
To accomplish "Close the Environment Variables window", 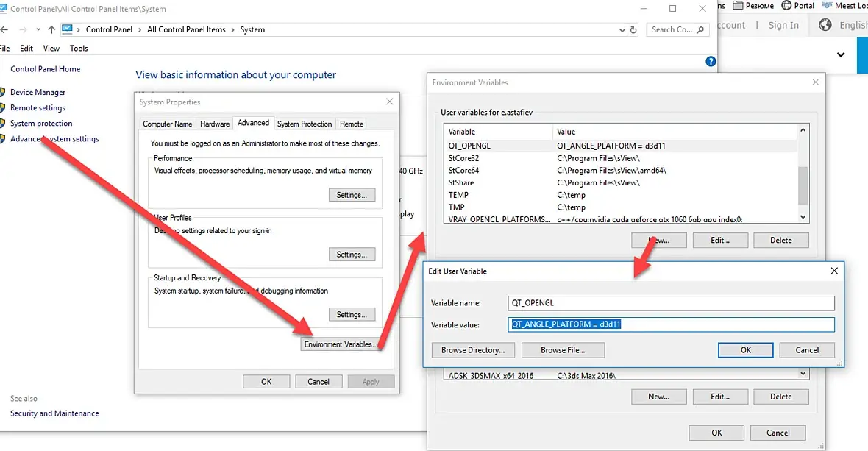I will (816, 82).
